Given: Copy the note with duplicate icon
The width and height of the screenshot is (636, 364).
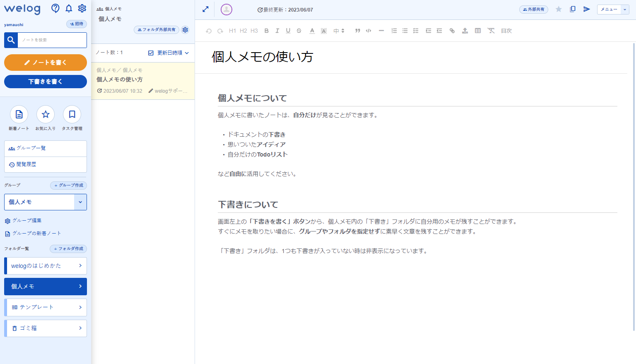Looking at the screenshot, I should click(573, 9).
